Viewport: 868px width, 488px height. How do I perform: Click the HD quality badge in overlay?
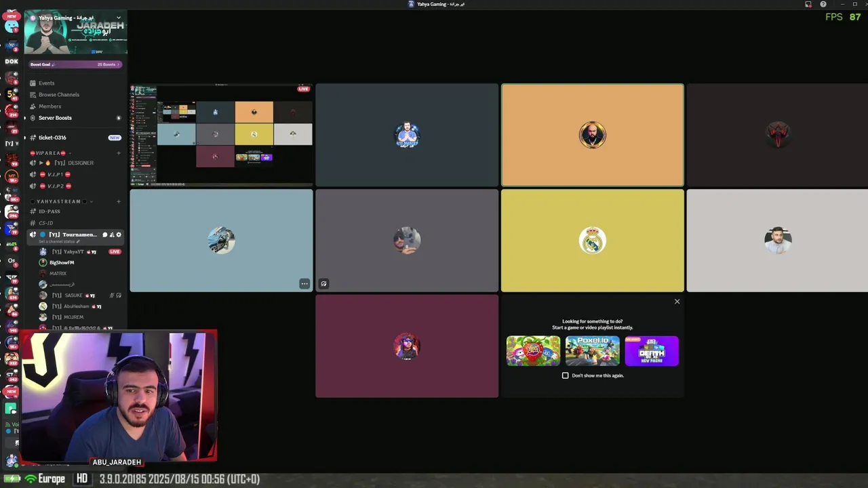point(82,479)
